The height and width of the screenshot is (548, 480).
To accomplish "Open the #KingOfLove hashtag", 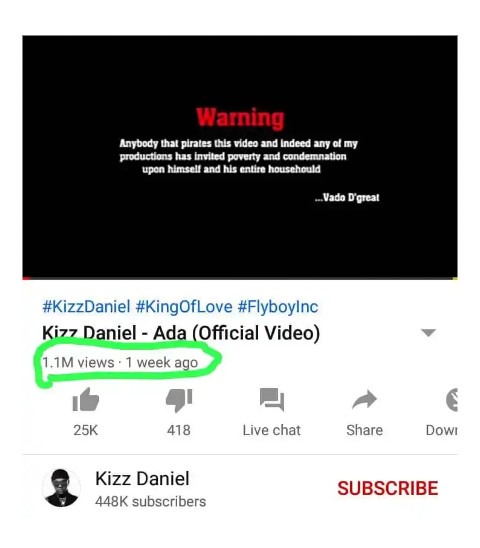I will click(x=184, y=307).
